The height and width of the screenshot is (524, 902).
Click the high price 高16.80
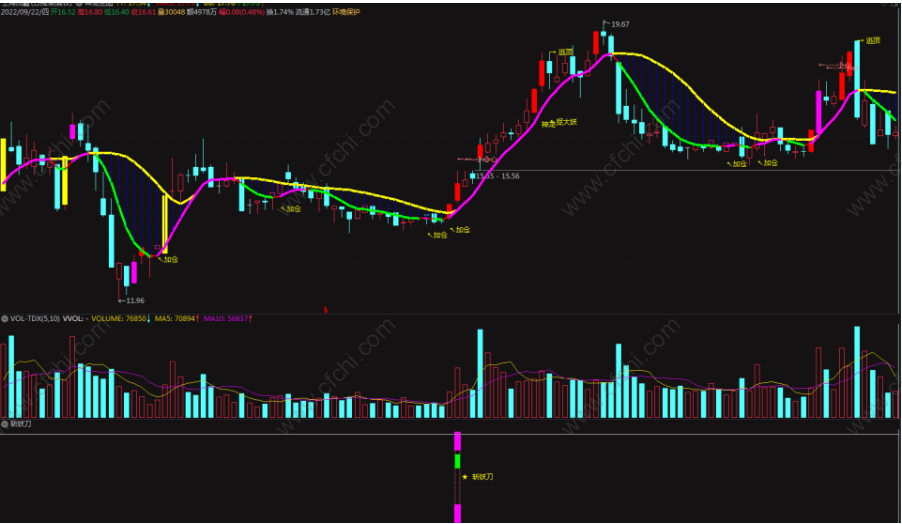90,12
